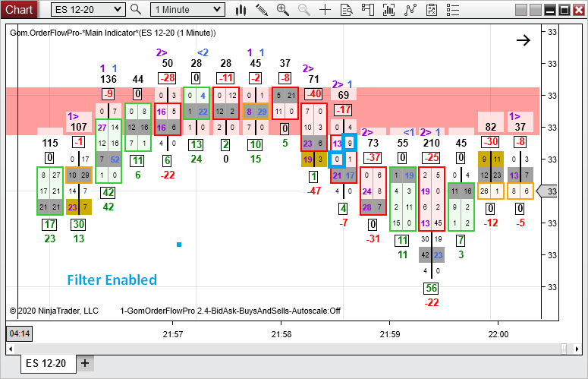Add a new tab with plus button
Screen dimensions: 588x379
click(x=85, y=363)
